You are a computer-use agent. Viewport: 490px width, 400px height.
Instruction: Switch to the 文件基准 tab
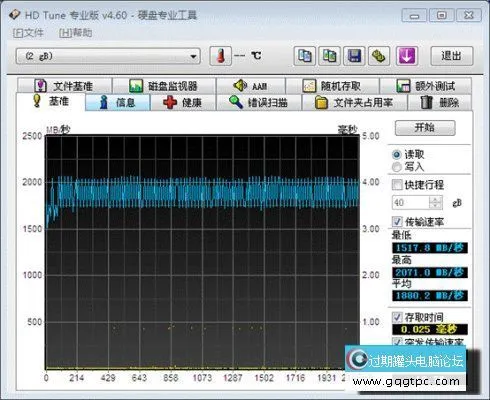click(x=64, y=86)
